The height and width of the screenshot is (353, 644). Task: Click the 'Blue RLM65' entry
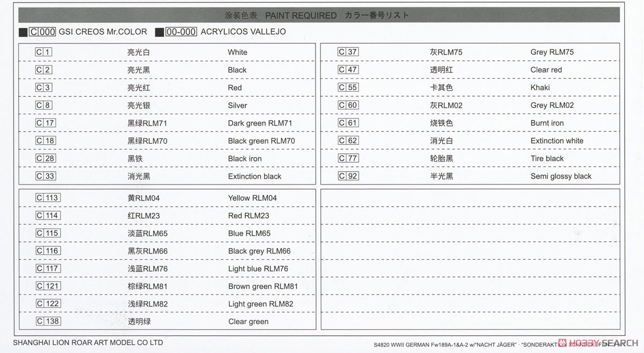coord(249,233)
